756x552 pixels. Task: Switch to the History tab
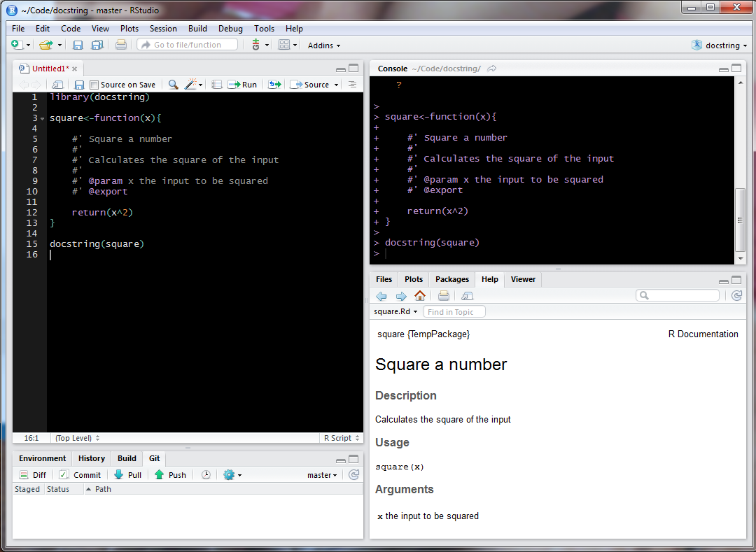tap(92, 458)
